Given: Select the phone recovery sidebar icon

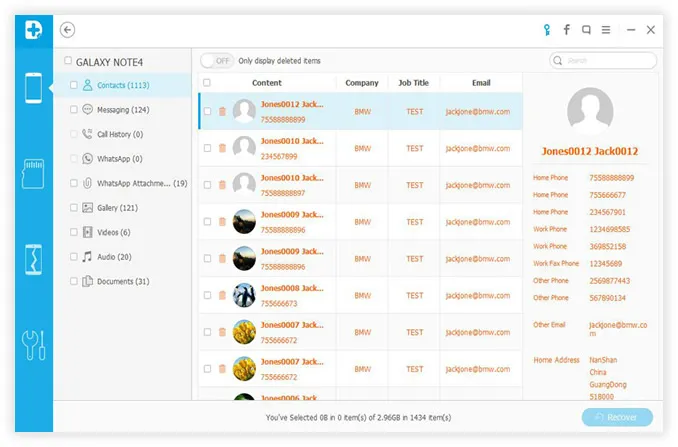Looking at the screenshot, I should [x=33, y=90].
